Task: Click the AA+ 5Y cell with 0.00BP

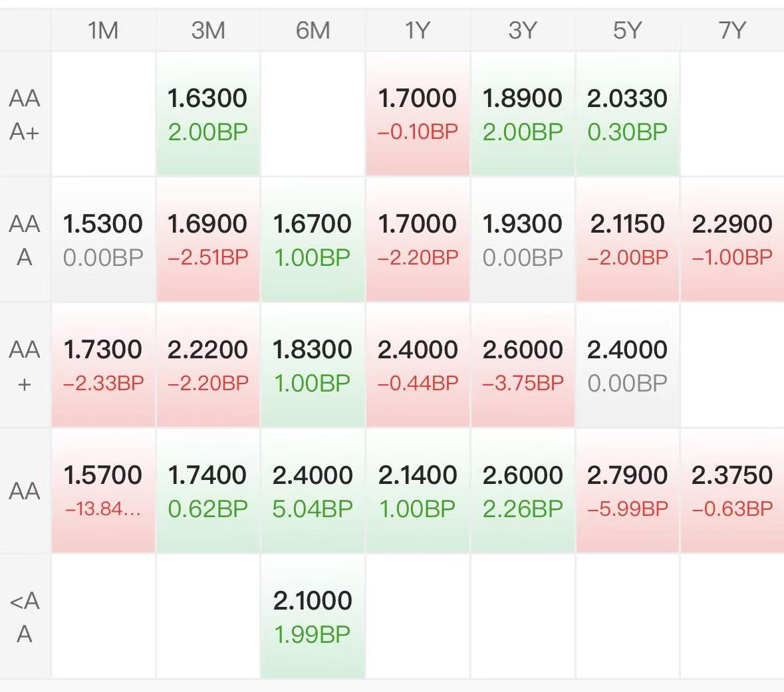Action: click(x=627, y=365)
